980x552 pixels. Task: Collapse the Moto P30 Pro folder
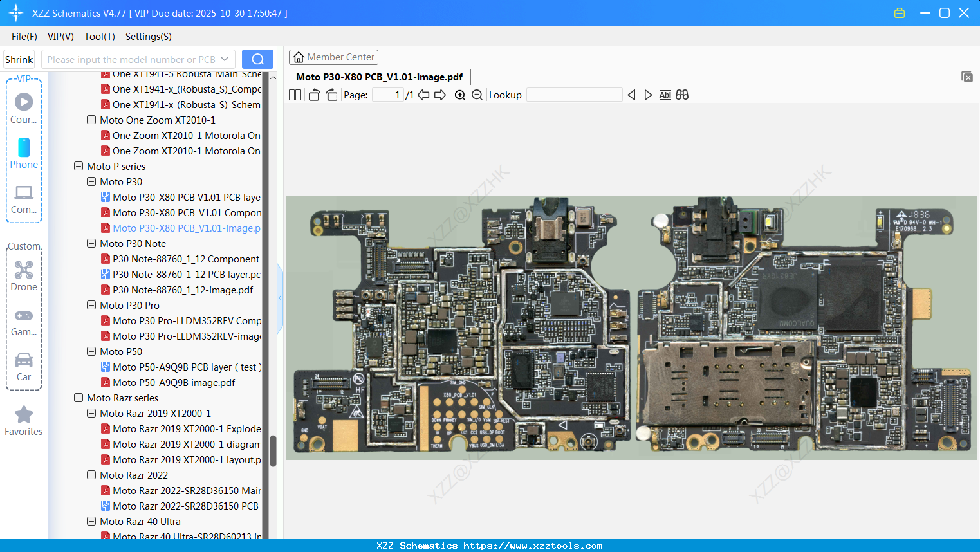91,305
